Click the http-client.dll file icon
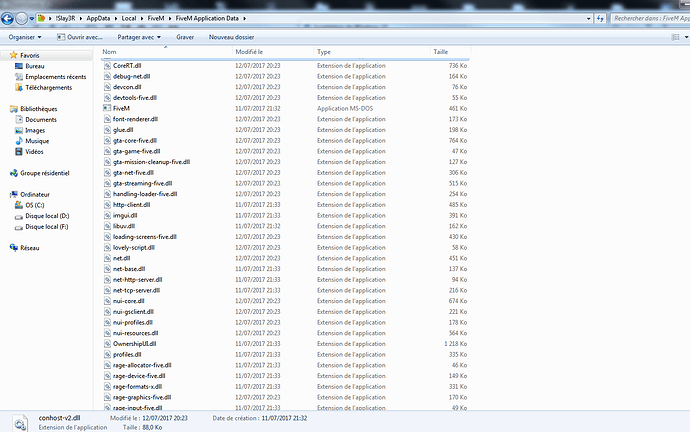Image resolution: width=690 pixels, height=432 pixels. click(107, 205)
